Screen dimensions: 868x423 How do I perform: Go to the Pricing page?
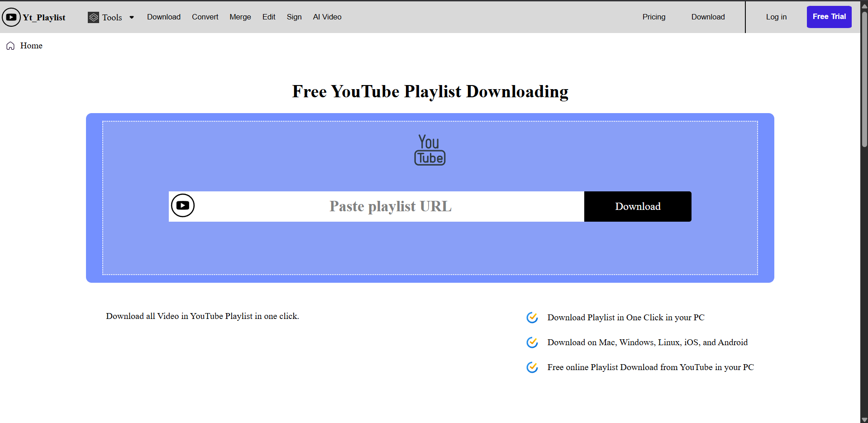[654, 17]
